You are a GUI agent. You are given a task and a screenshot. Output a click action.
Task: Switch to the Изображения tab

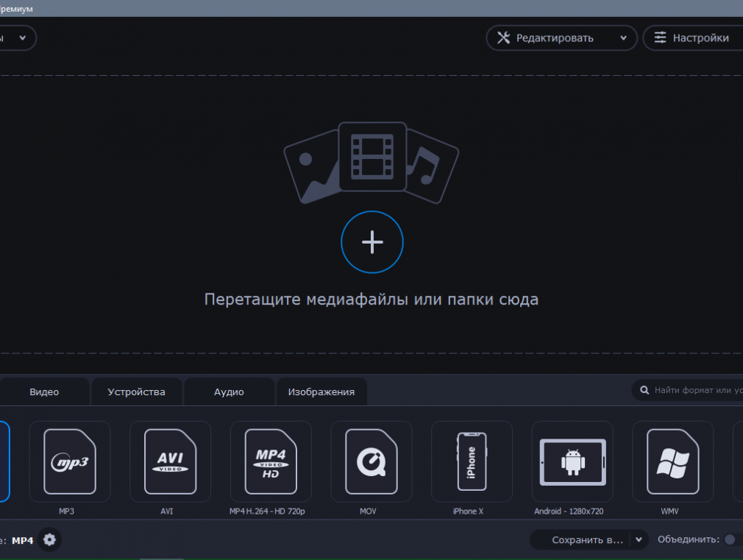click(x=321, y=391)
